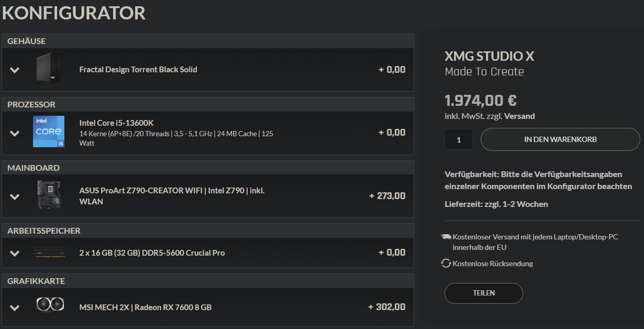
Task: Click the ASUS ProArt Z790-CREATOR WIFI name
Action: pos(172,196)
